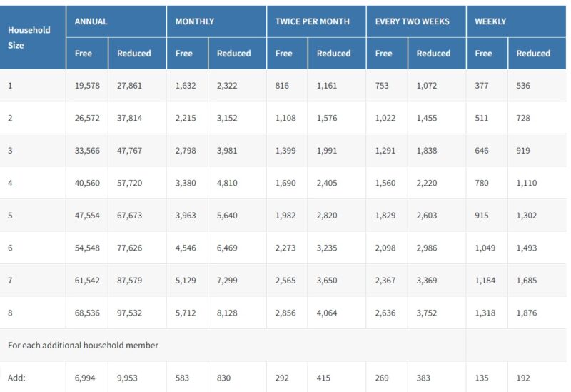Click the Household Size header cell
This screenshot has width=571, height=392.
coord(29,37)
